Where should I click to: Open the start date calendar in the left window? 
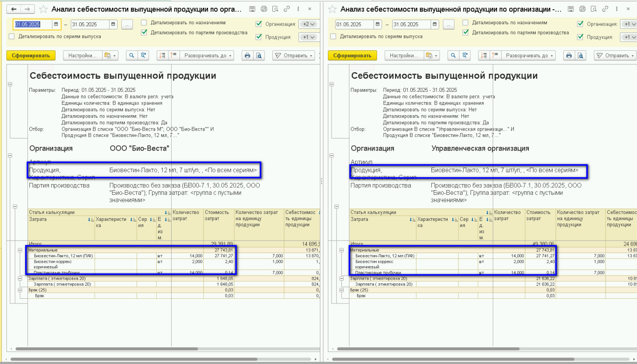(x=56, y=25)
